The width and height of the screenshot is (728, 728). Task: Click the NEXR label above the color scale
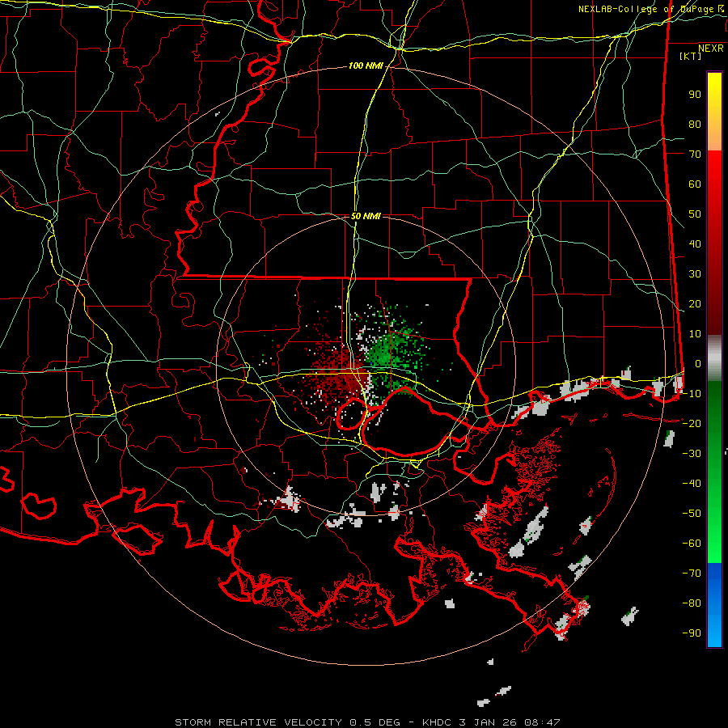[x=711, y=49]
